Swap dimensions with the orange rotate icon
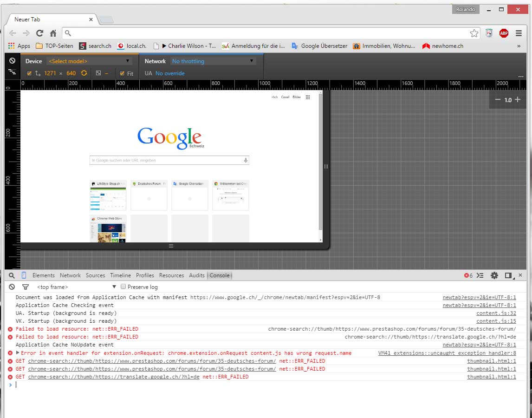Viewport: 532px width, 418px height. pyautogui.click(x=84, y=73)
